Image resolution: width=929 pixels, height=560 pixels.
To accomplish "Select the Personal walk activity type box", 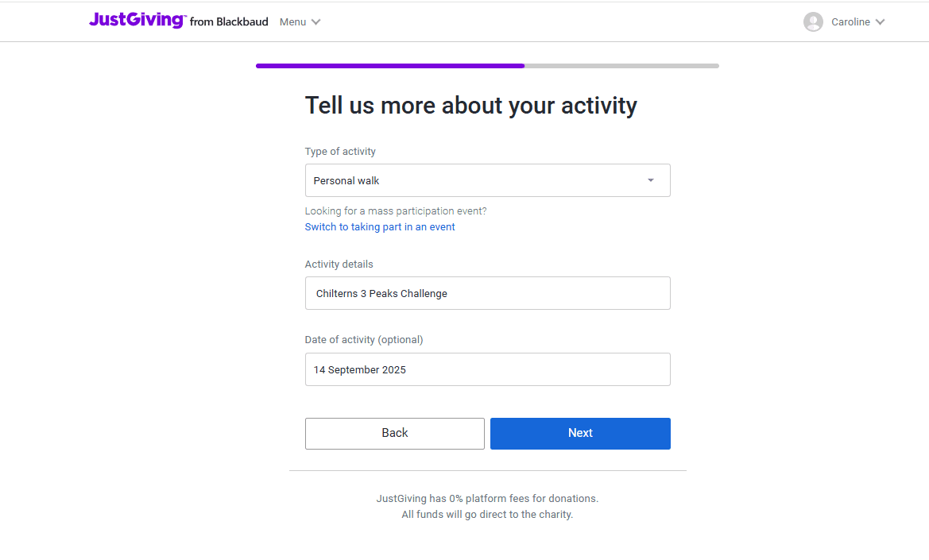I will pyautogui.click(x=488, y=180).
